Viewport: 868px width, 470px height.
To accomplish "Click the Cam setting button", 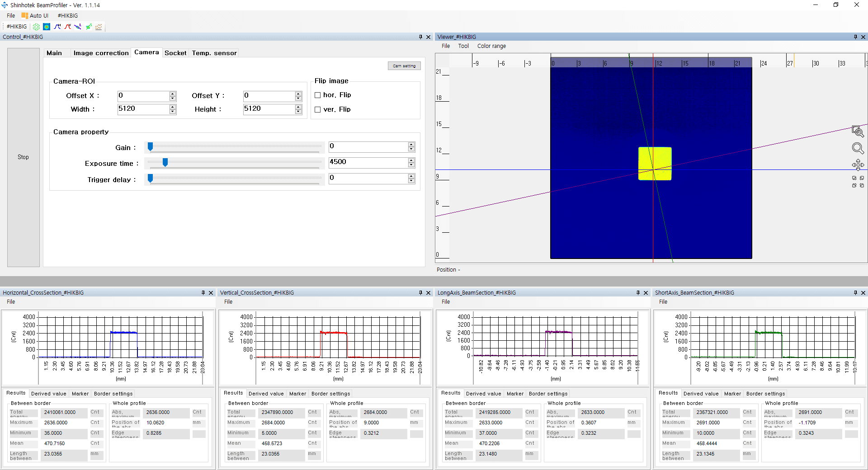I will (404, 66).
